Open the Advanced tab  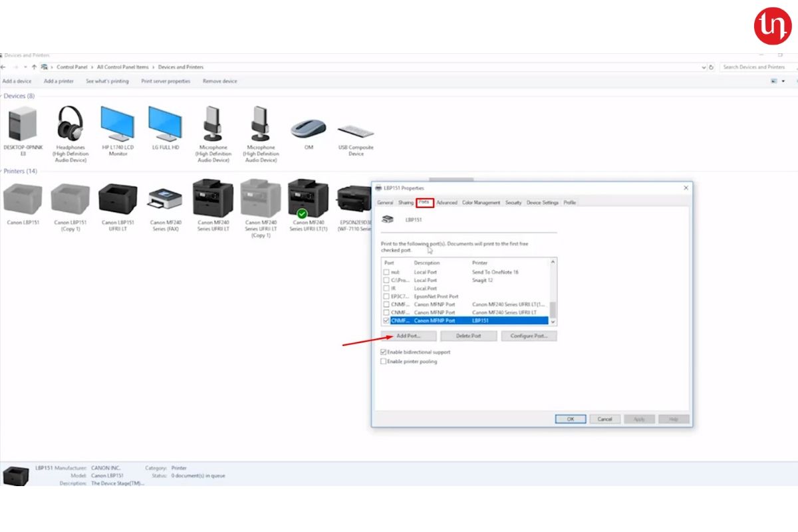(x=447, y=203)
